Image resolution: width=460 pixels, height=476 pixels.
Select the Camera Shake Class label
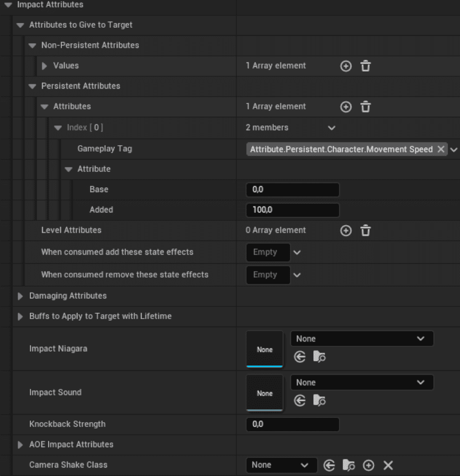(68, 465)
